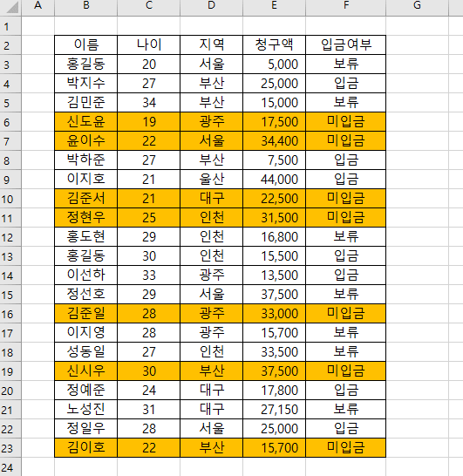Select the cell containing 박지수
The image size is (463, 476).
coord(86,83)
